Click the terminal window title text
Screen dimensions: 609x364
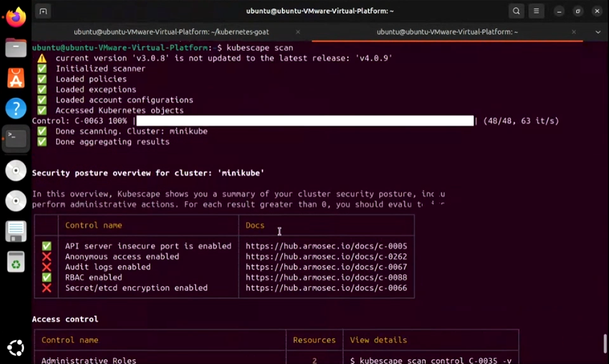[319, 11]
